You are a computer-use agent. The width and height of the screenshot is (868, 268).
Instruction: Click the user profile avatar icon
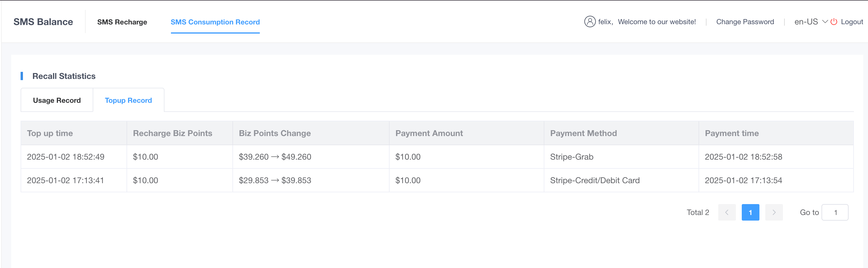pyautogui.click(x=590, y=21)
